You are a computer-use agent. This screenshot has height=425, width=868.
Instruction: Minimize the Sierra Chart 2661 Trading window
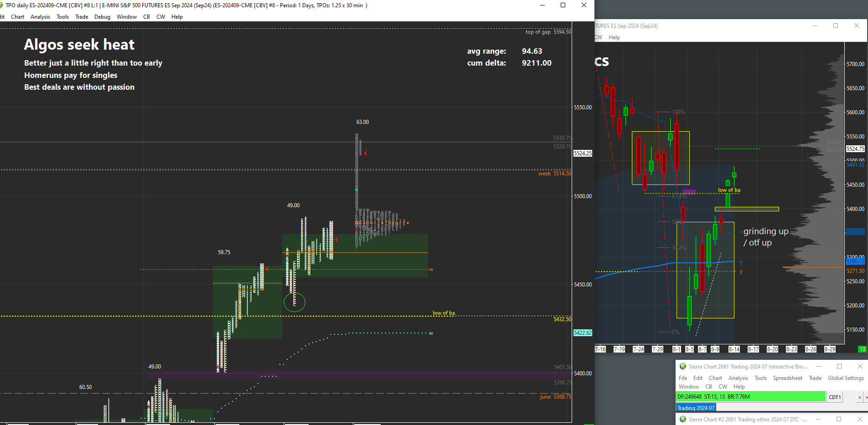[x=819, y=366]
